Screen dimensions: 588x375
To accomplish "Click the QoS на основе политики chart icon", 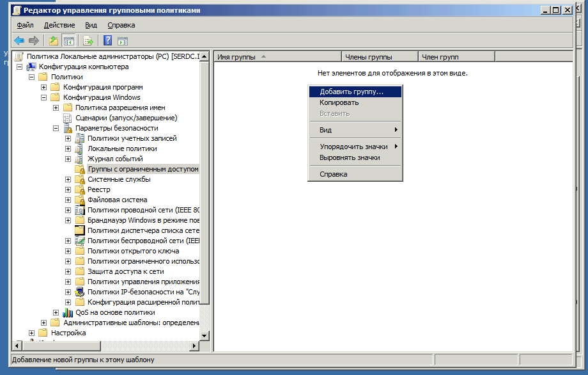I will [68, 312].
